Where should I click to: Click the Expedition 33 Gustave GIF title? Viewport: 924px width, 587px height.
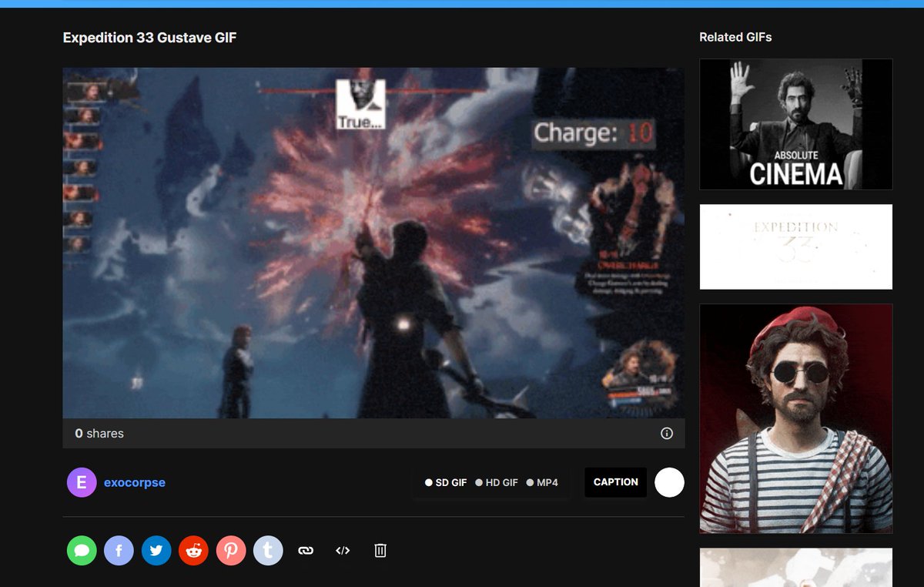click(149, 37)
